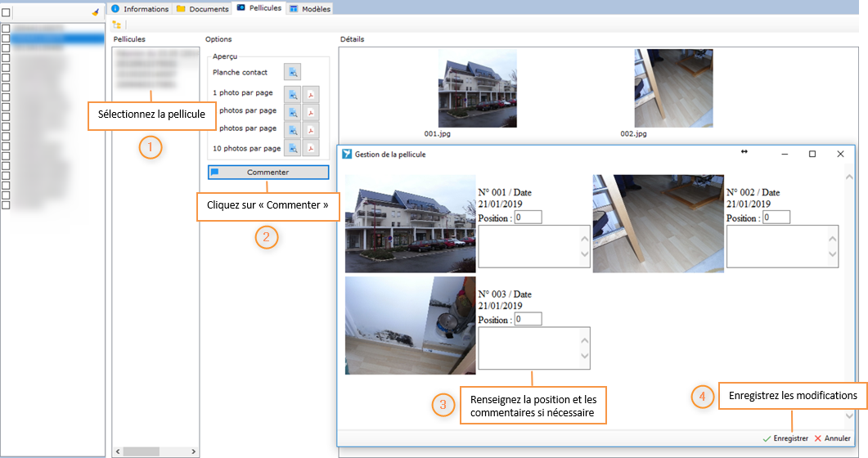Click the Planche contact preview icon

click(292, 73)
